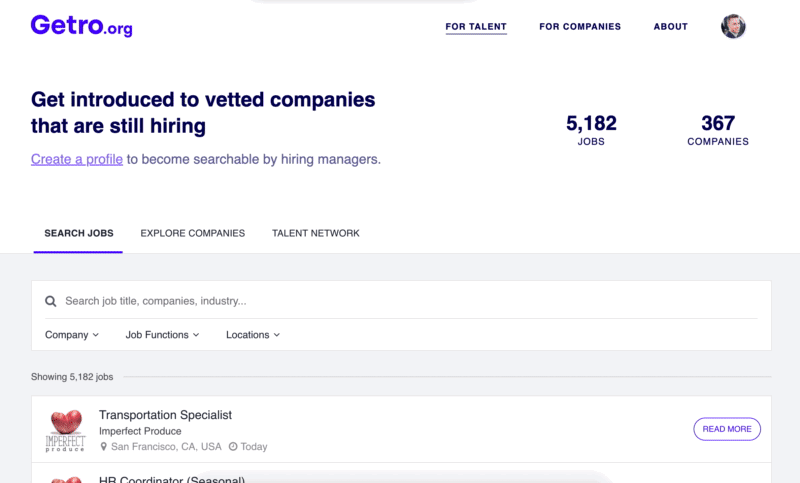Open the user profile avatar menu

pyautogui.click(x=733, y=27)
